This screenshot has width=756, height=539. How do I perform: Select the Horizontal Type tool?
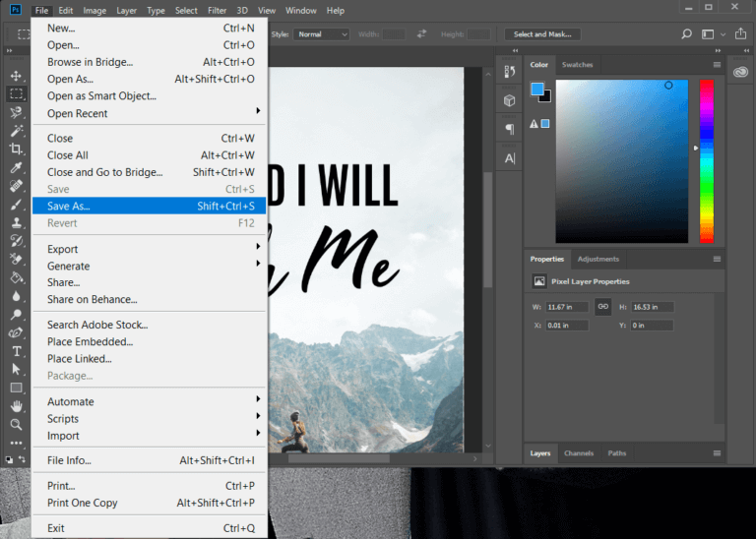[16, 351]
